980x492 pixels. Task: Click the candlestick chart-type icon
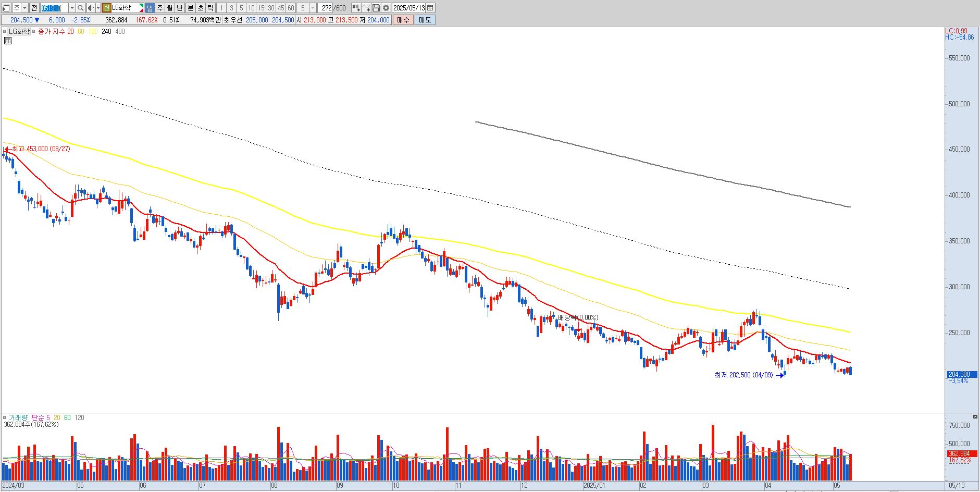pos(356,8)
